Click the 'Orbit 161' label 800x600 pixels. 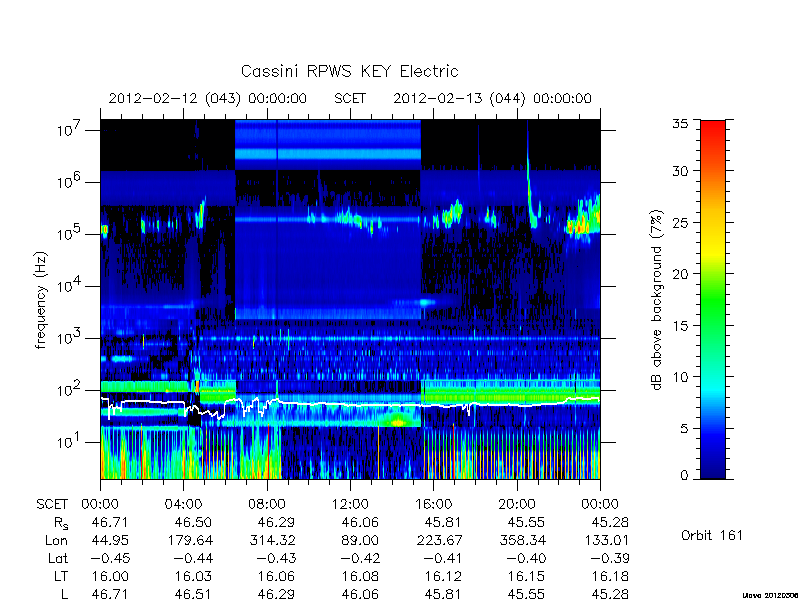pos(712,535)
